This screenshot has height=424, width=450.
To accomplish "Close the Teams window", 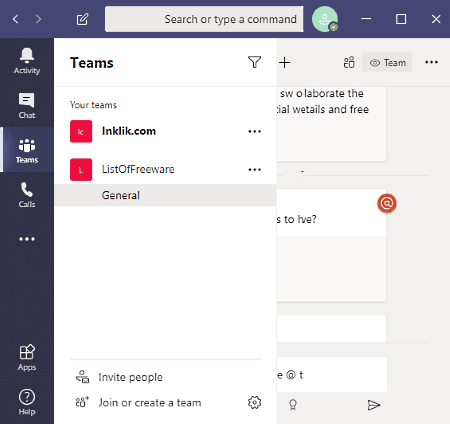I will click(436, 19).
